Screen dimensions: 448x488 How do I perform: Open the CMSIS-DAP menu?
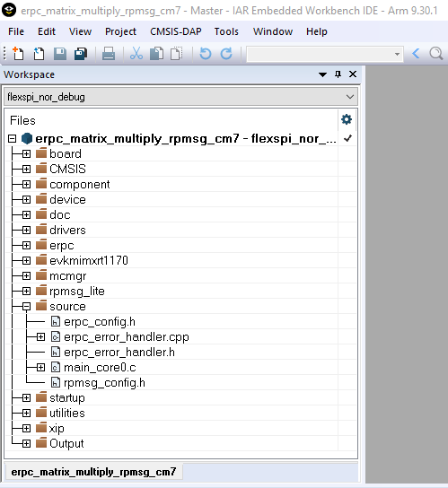(176, 31)
